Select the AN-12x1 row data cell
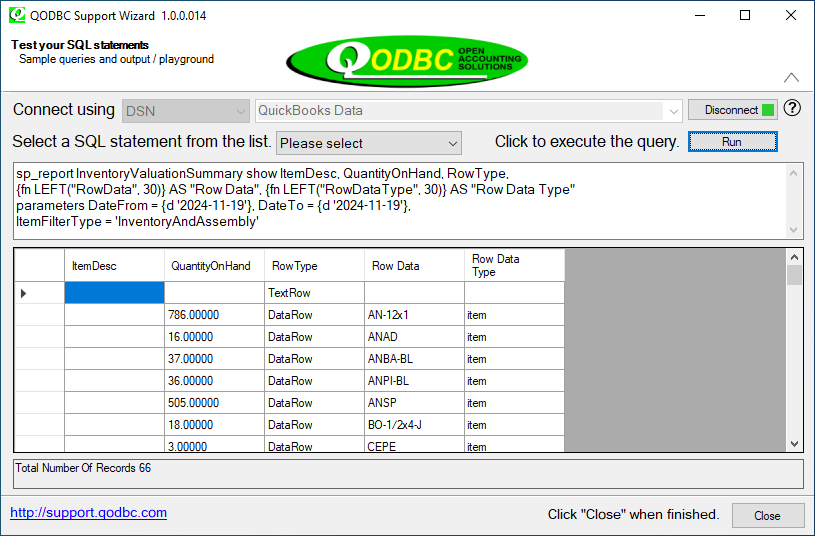Image resolution: width=815 pixels, height=536 pixels. click(414, 315)
